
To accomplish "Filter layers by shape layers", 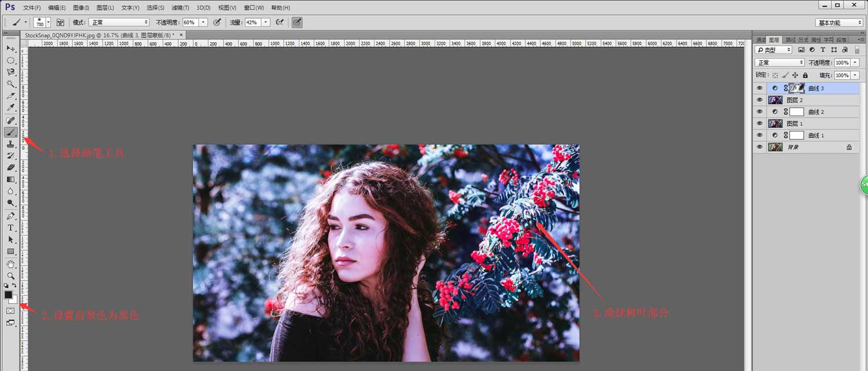I will tap(833, 50).
